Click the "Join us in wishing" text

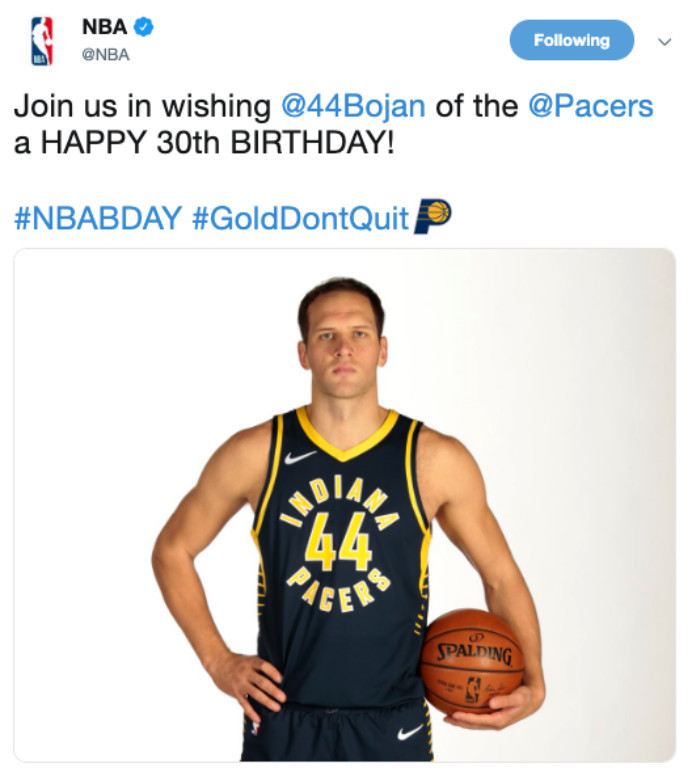pos(142,107)
